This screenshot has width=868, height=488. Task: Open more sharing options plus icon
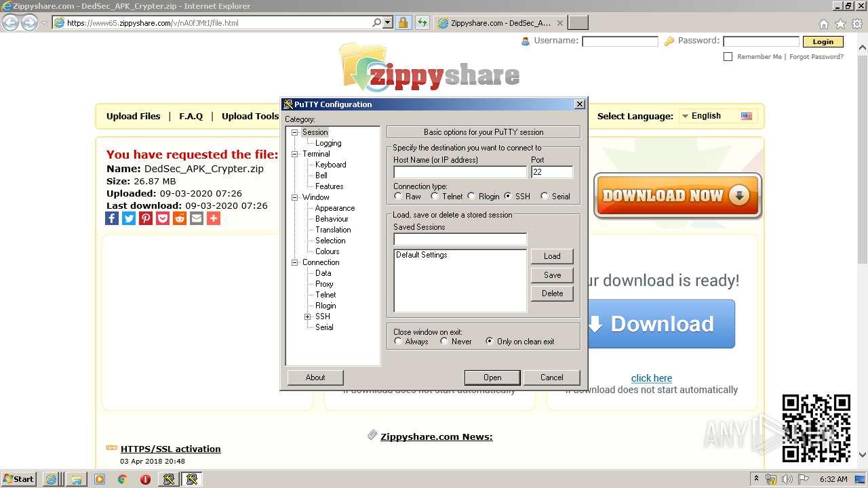(x=214, y=218)
